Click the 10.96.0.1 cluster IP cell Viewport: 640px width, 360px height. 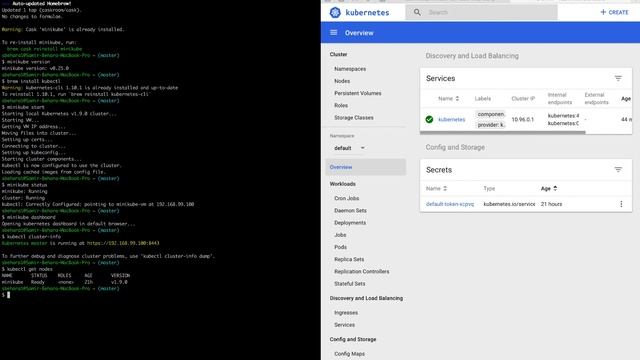click(522, 120)
